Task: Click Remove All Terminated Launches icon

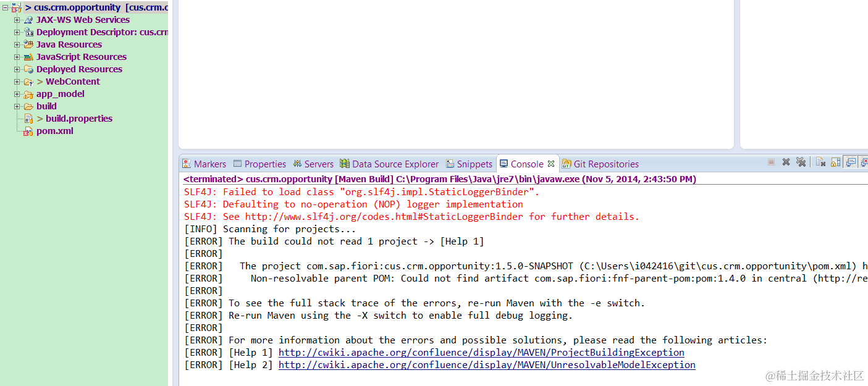Action: click(x=801, y=162)
